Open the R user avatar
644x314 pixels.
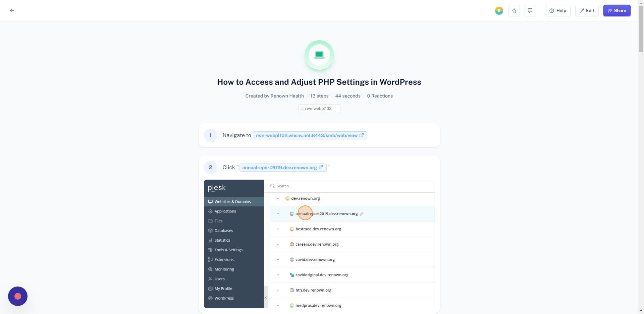pyautogui.click(x=499, y=11)
